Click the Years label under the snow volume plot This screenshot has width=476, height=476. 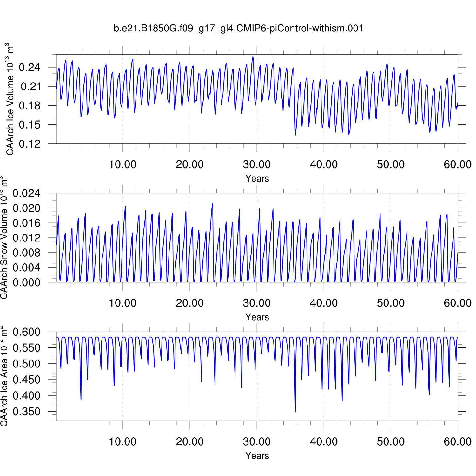[257, 317]
